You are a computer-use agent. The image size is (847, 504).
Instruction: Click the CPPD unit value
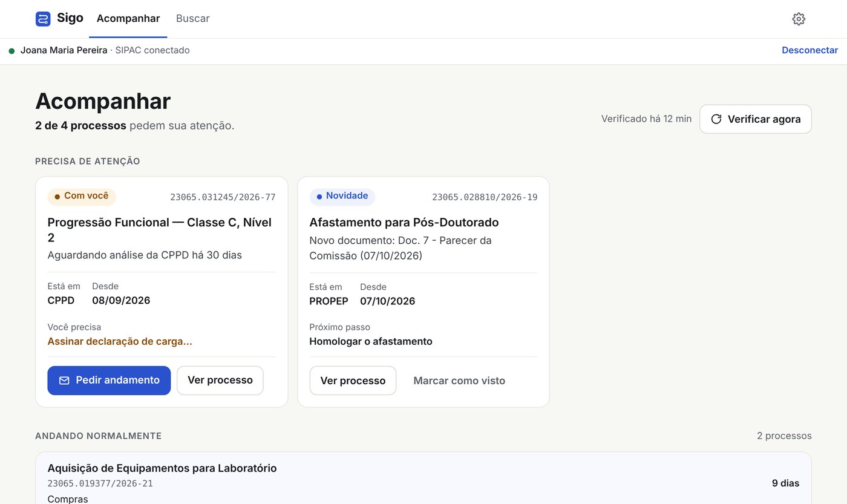(61, 301)
